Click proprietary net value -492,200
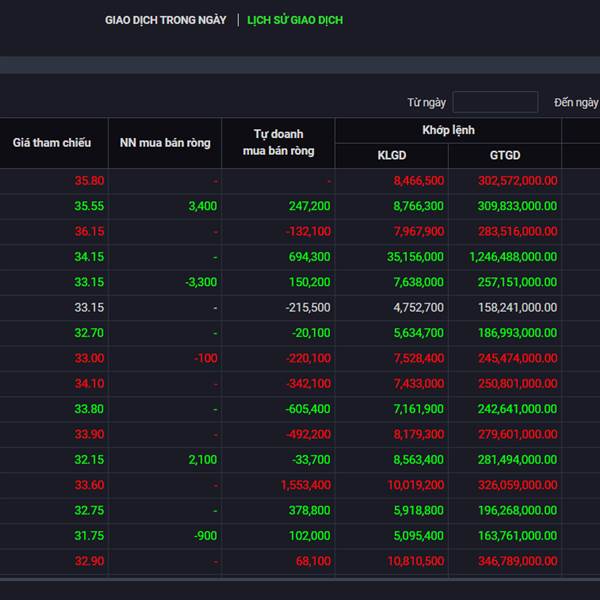Viewport: 600px width, 600px height. 308,434
